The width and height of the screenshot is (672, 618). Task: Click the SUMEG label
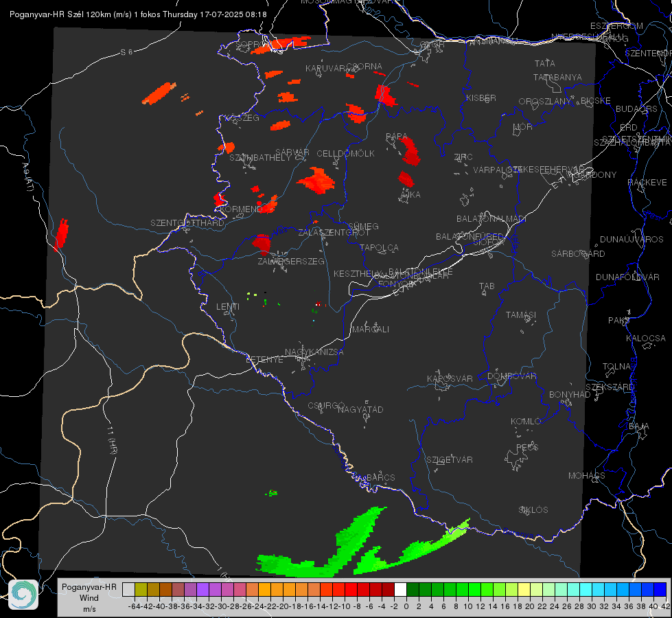[363, 226]
